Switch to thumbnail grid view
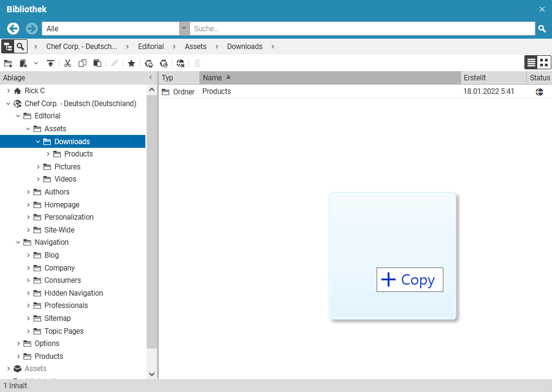Image resolution: width=552 pixels, height=392 pixels. (544, 63)
